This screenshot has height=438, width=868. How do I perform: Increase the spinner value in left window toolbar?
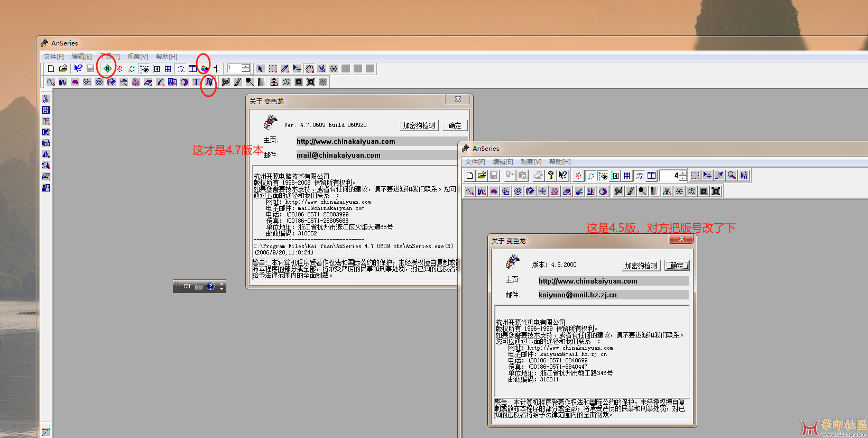click(246, 66)
